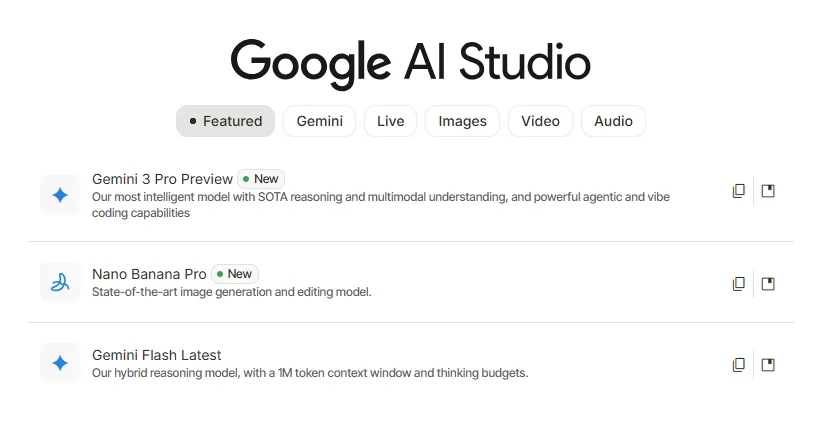
Task: Copy the Gemini 3 Pro Preview model name
Action: click(x=739, y=191)
